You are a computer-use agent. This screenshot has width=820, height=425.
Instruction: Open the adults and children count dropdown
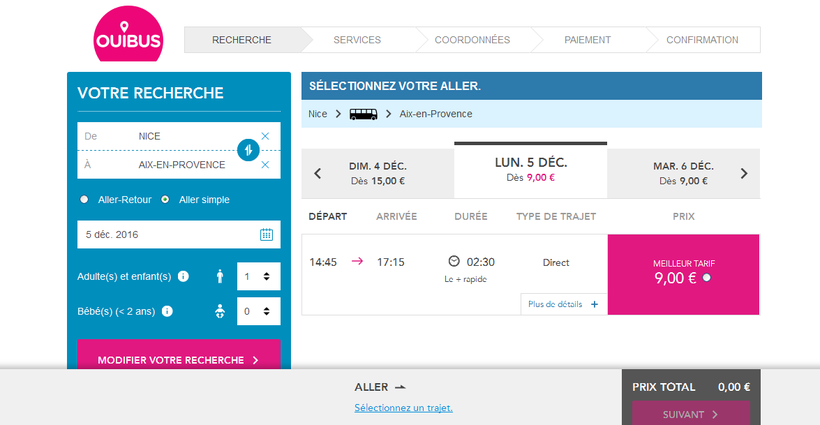258,277
